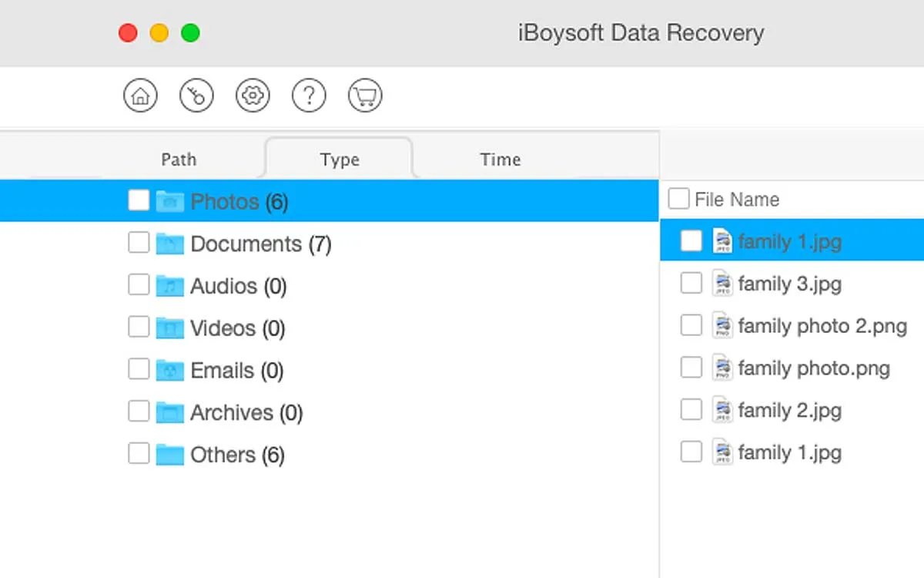This screenshot has height=578, width=924.
Task: Close the window with the red button
Action: coord(128,33)
